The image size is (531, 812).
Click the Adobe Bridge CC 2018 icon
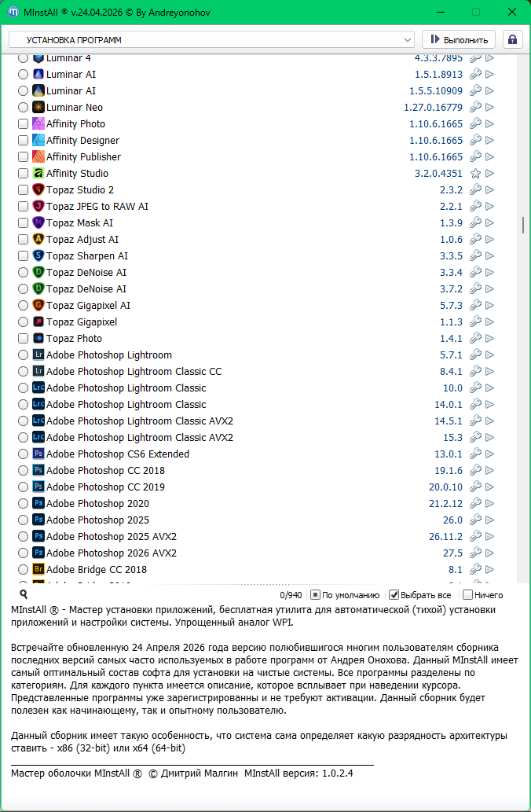coord(38,570)
